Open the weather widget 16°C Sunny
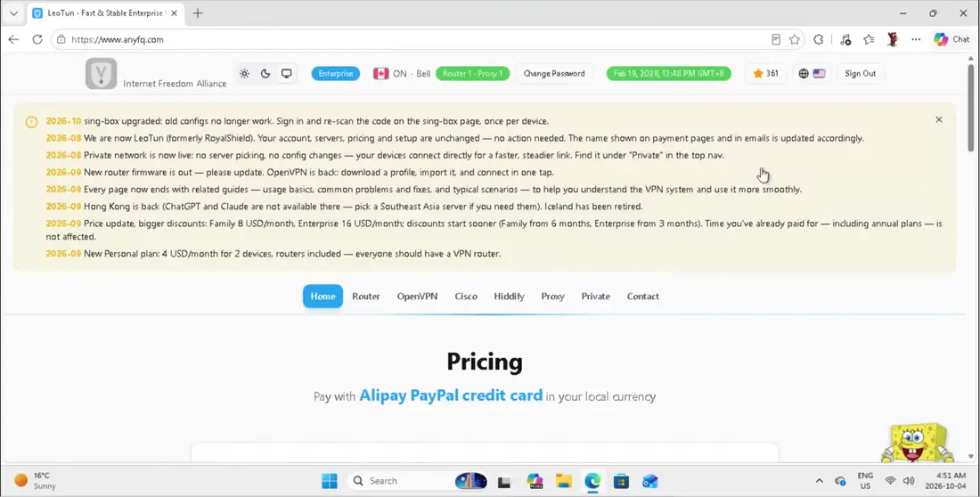980x497 pixels. (x=37, y=481)
